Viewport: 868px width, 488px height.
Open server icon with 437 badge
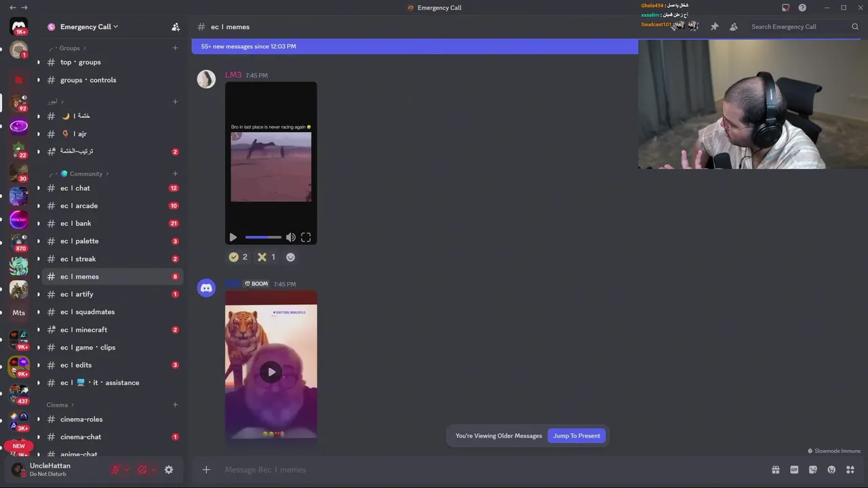tap(19, 393)
